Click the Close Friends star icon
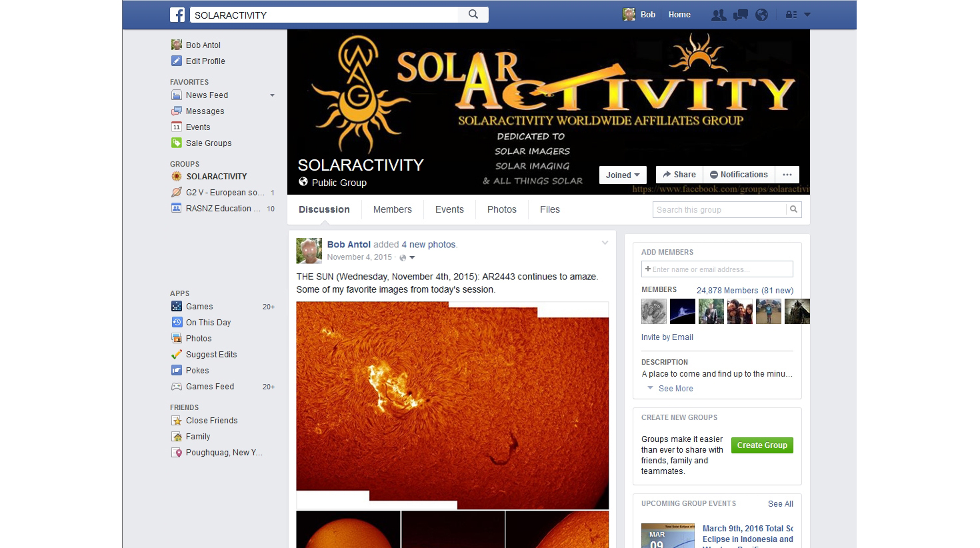 [177, 421]
